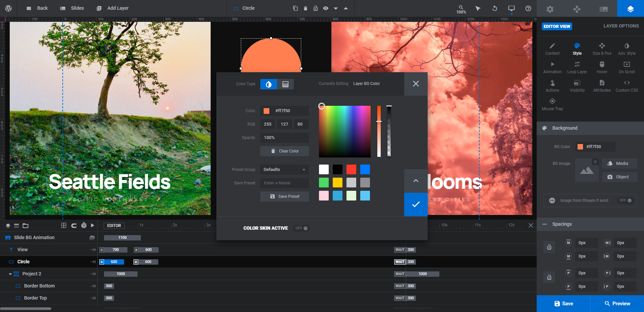
Task: Remove the BG image with the x icon
Action: coord(595,162)
